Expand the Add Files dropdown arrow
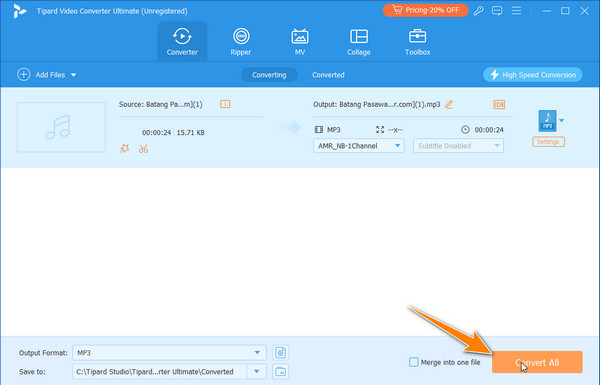 tap(73, 75)
